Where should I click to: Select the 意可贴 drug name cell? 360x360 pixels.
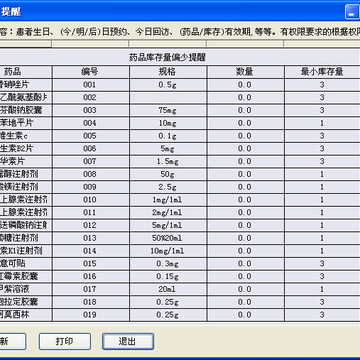coord(26,264)
